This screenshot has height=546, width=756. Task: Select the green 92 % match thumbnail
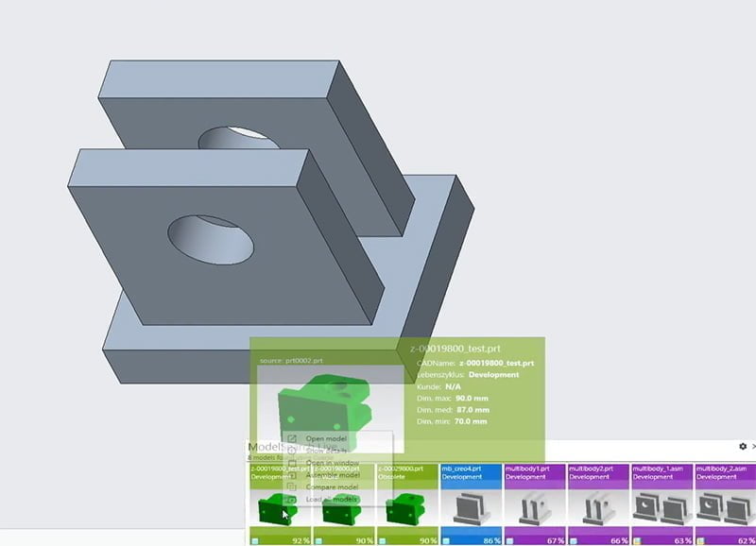point(280,509)
